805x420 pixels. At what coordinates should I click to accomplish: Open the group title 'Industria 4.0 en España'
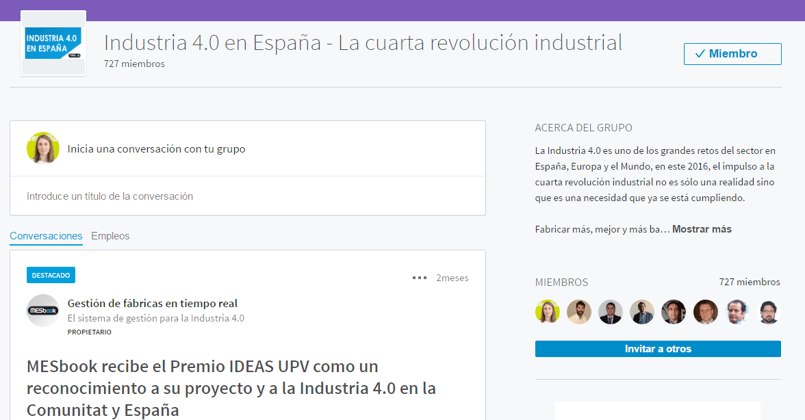pyautogui.click(x=363, y=43)
